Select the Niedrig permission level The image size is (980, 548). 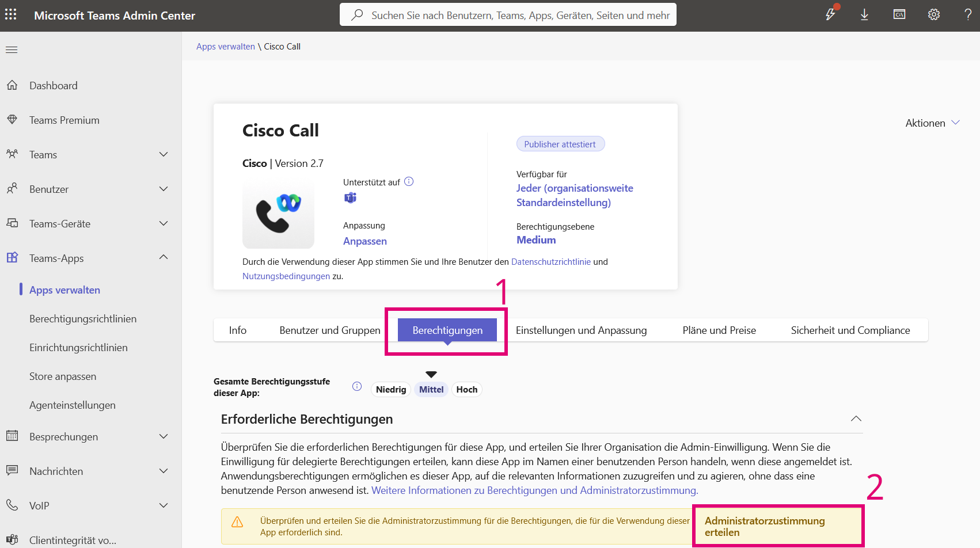390,389
